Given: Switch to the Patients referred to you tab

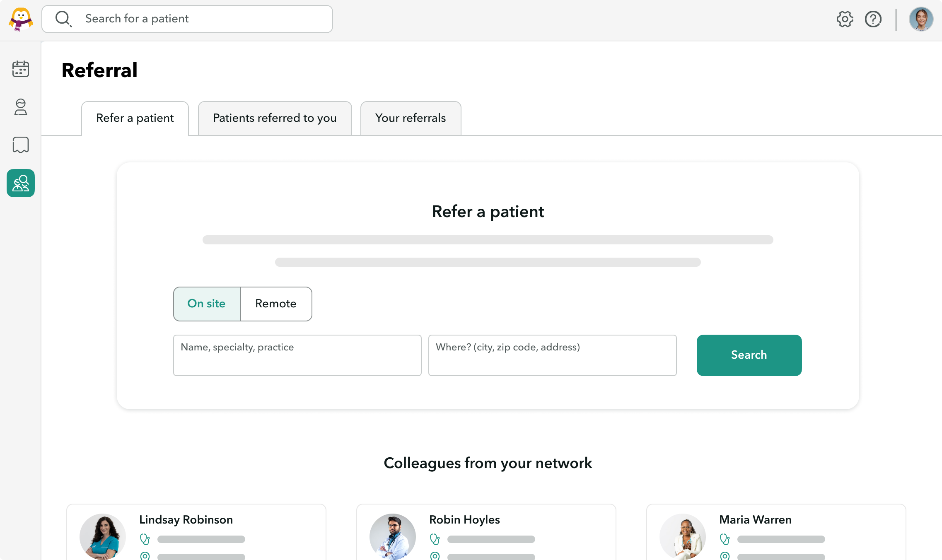Looking at the screenshot, I should click(275, 118).
